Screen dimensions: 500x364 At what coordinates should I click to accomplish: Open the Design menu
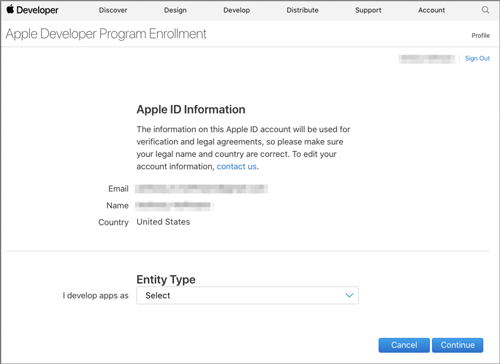tap(175, 10)
